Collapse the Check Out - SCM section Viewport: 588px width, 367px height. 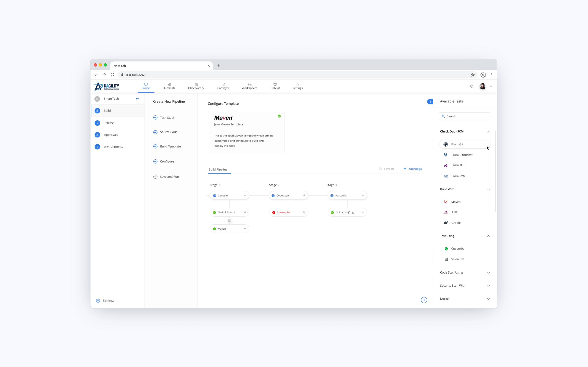coord(488,132)
